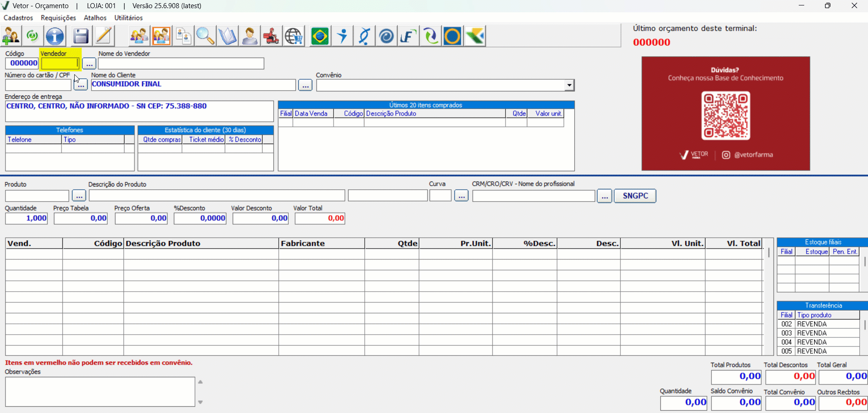Select Transferência row 004 REVENDA
The image size is (868, 413).
point(818,342)
